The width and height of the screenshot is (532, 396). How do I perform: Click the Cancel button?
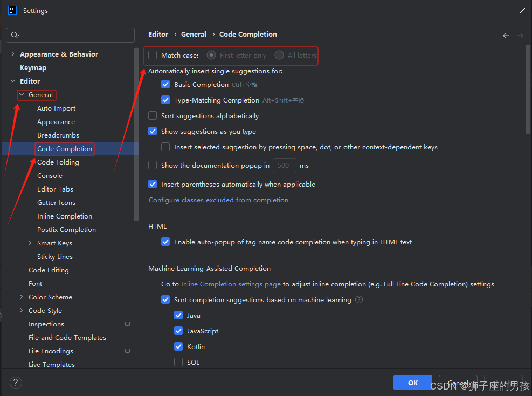[x=458, y=383]
